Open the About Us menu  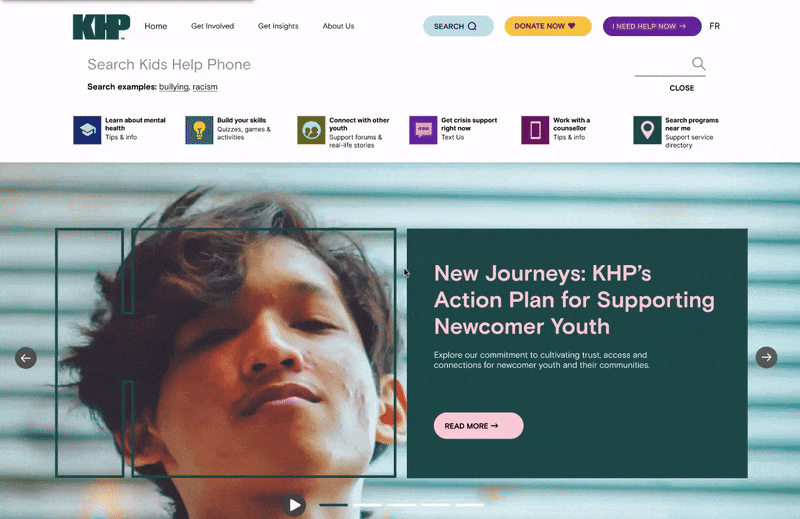(338, 26)
